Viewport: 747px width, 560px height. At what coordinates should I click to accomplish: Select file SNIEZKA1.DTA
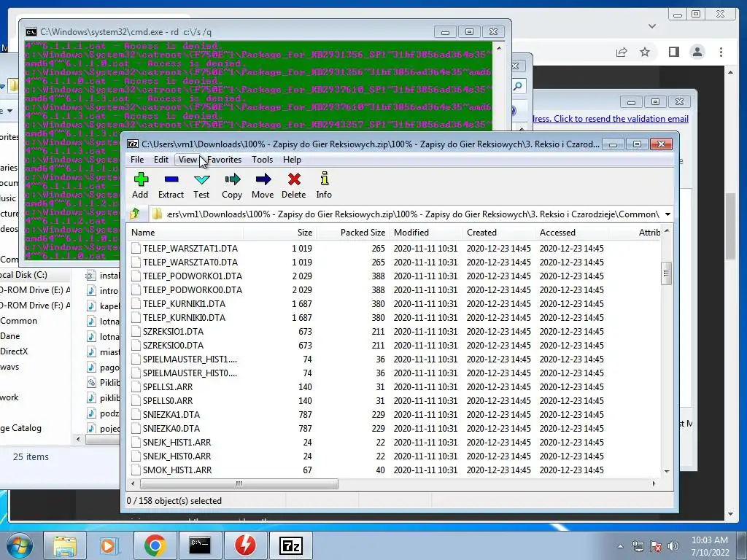[171, 414]
